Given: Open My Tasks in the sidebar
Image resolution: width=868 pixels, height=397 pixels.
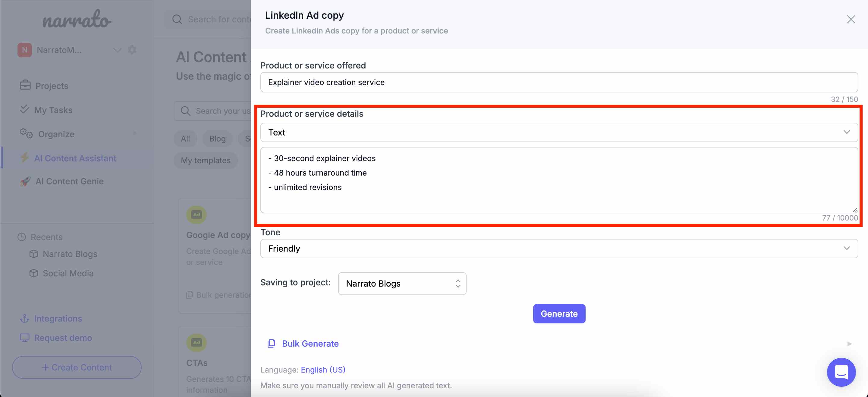Looking at the screenshot, I should point(53,110).
